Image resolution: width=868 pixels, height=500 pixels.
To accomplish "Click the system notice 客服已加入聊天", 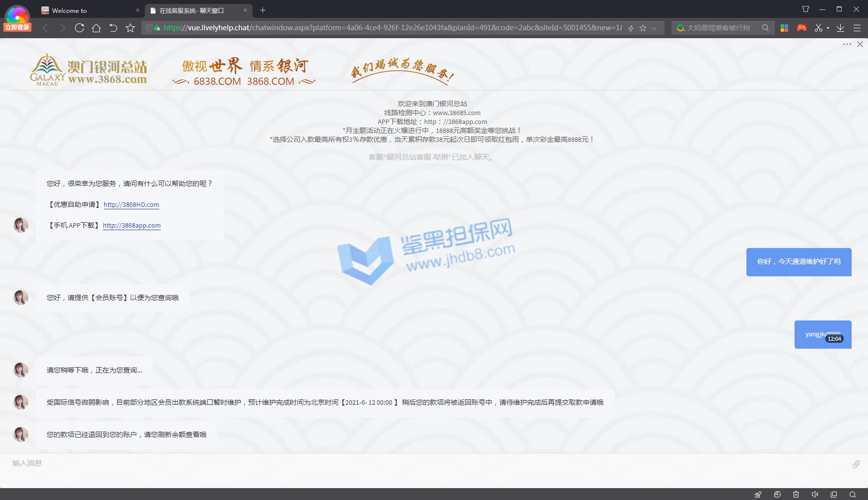I will pos(431,157).
